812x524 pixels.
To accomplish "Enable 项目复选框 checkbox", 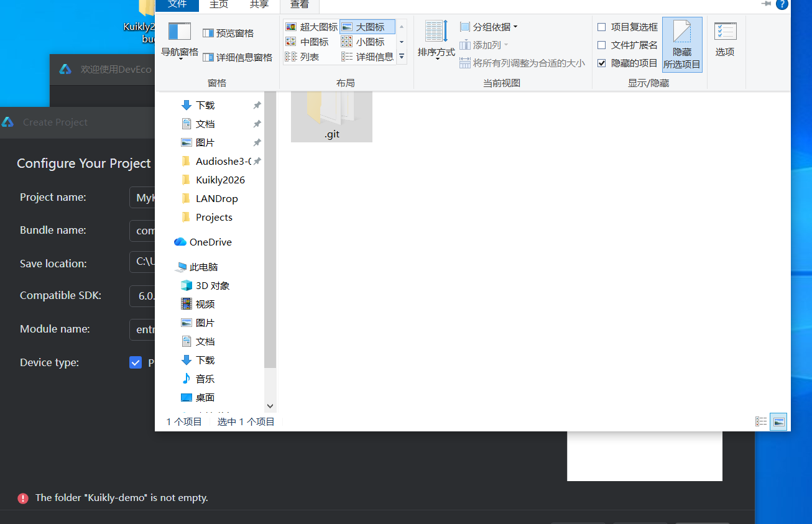I will (x=602, y=27).
